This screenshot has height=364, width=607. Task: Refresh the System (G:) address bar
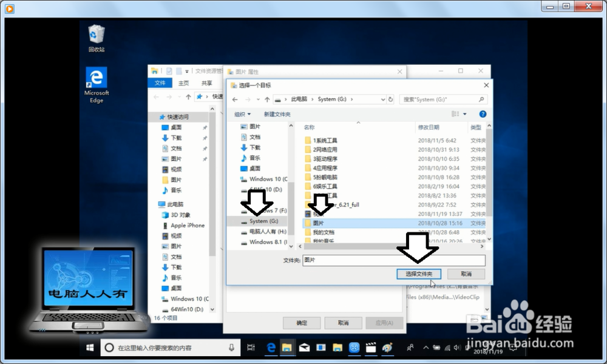pyautogui.click(x=390, y=99)
